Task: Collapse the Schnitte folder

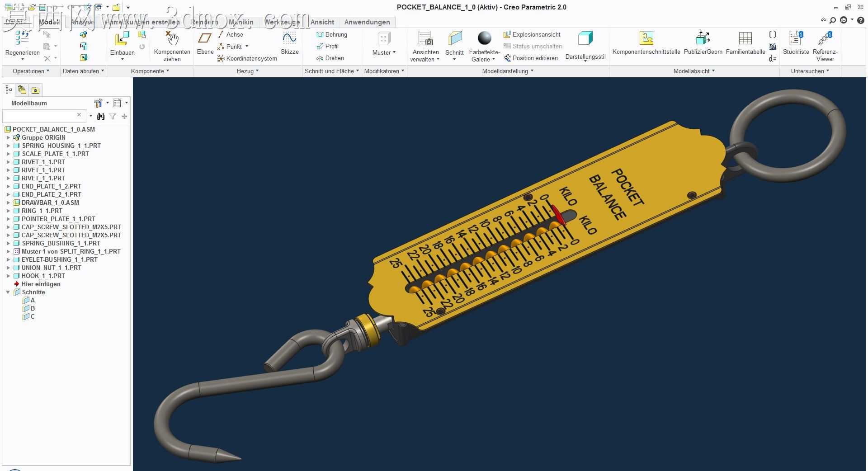Action: [x=8, y=292]
